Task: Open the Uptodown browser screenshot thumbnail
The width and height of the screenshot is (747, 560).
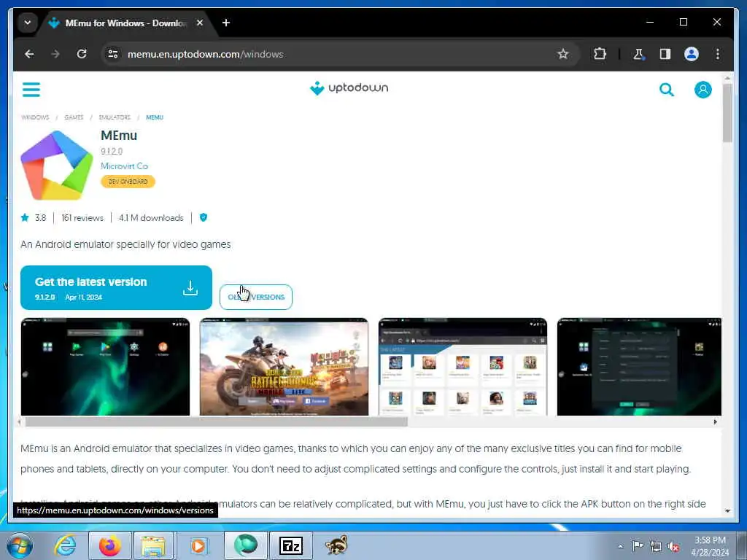Action: [462, 367]
